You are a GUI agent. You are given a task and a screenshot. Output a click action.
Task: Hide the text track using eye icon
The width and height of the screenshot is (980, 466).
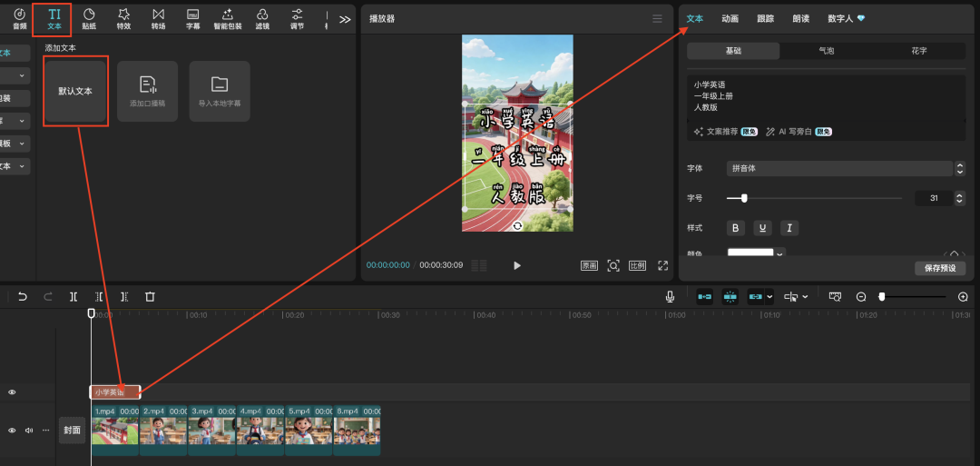click(12, 392)
